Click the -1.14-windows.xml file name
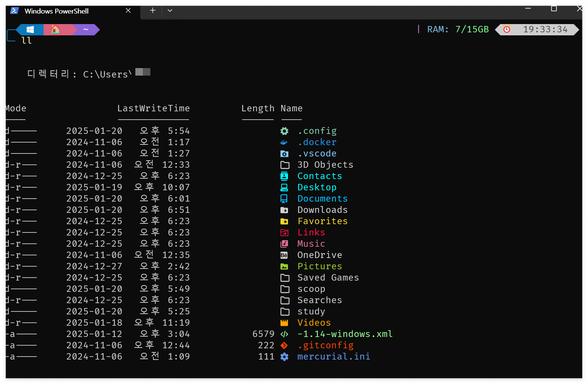The width and height of the screenshot is (588, 384). coord(345,334)
